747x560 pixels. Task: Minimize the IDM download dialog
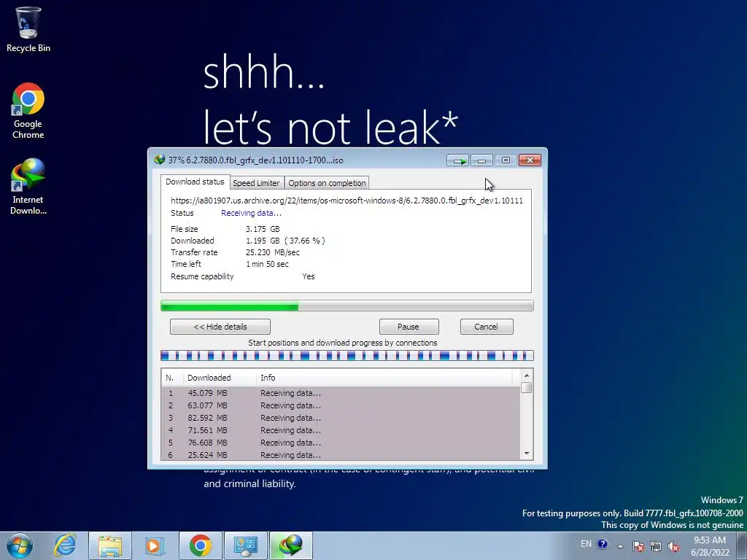click(481, 160)
